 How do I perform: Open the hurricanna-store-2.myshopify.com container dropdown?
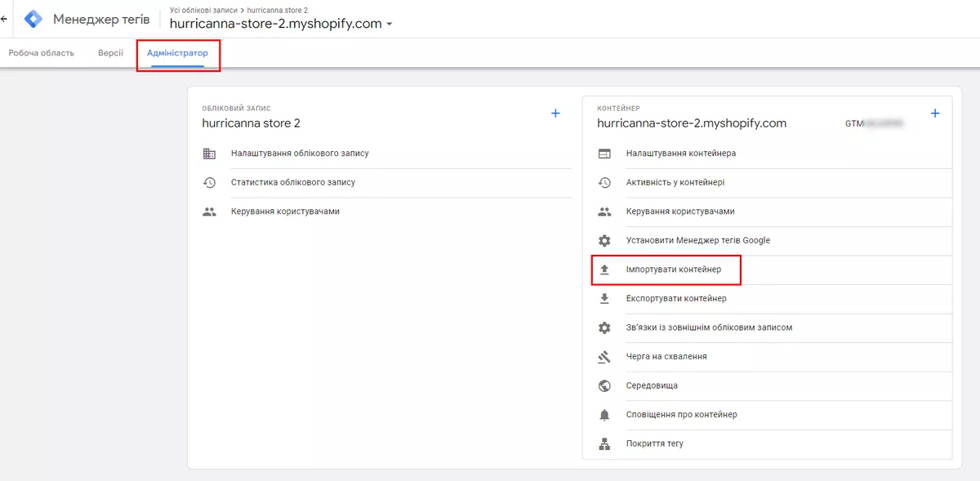281,24
